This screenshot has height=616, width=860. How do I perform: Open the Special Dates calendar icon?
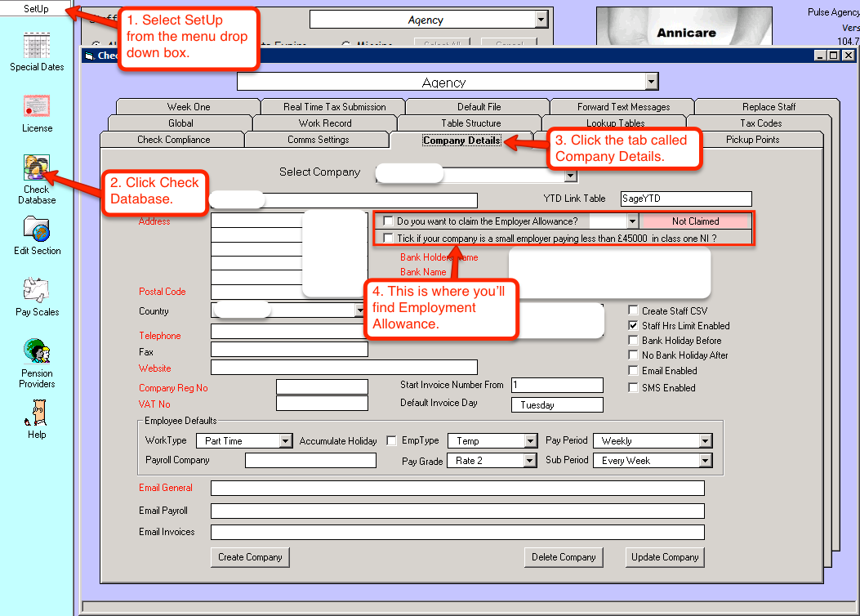tap(37, 46)
